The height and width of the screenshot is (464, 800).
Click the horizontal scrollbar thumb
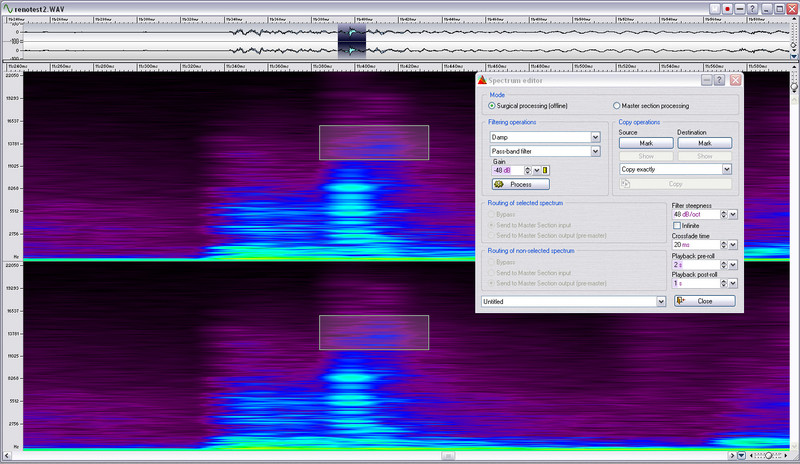[448, 456]
